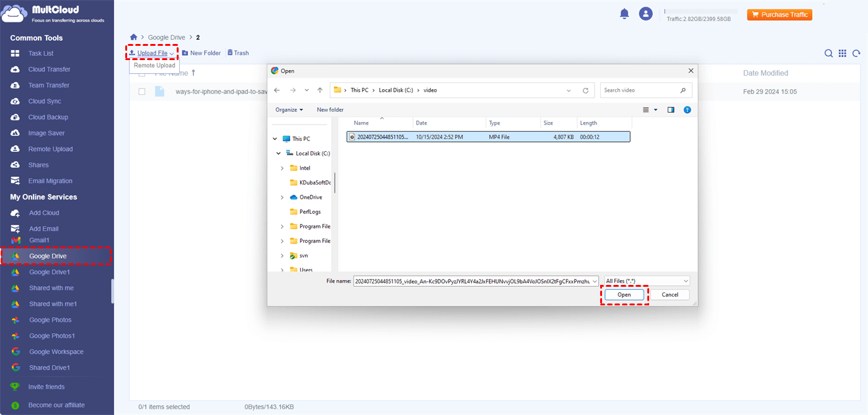868x415 pixels.
Task: Click the MultCloud search icon
Action: tap(828, 54)
